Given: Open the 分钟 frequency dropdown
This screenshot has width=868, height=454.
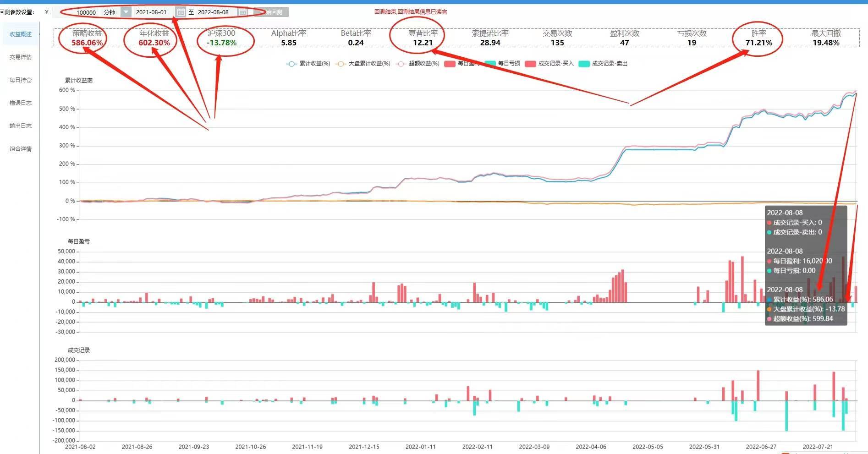Looking at the screenshot, I should 126,12.
